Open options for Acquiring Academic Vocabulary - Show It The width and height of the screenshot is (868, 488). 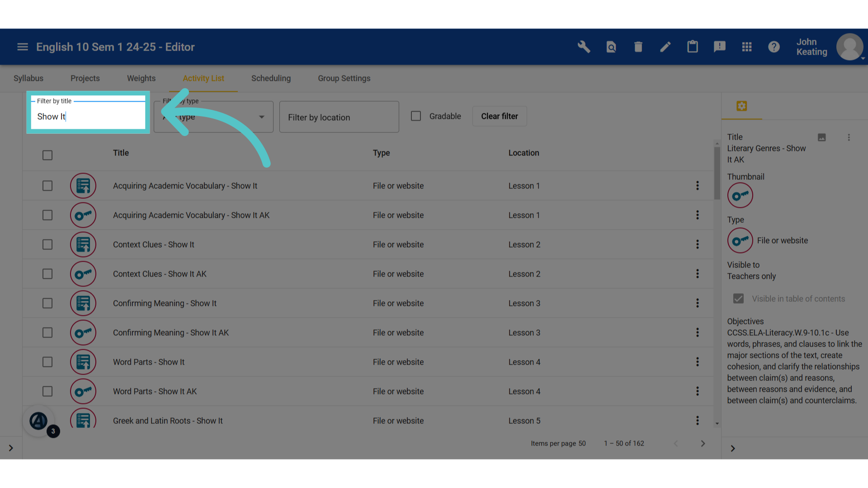coord(698,186)
